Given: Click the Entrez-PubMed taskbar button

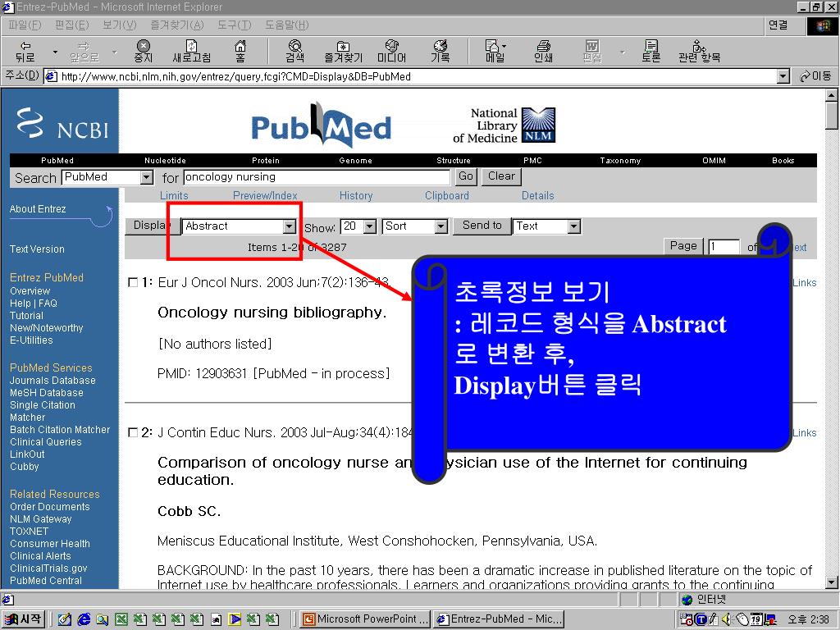Looking at the screenshot, I should (x=498, y=619).
